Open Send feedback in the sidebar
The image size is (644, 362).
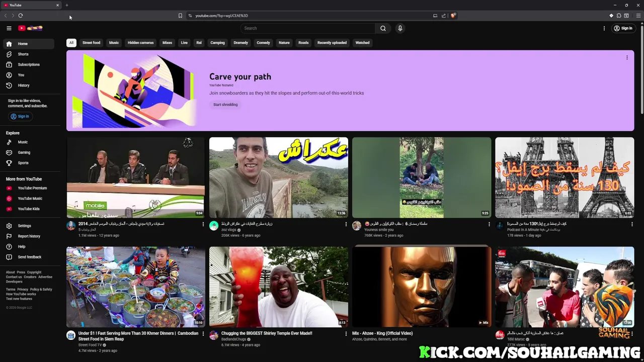click(x=28, y=257)
